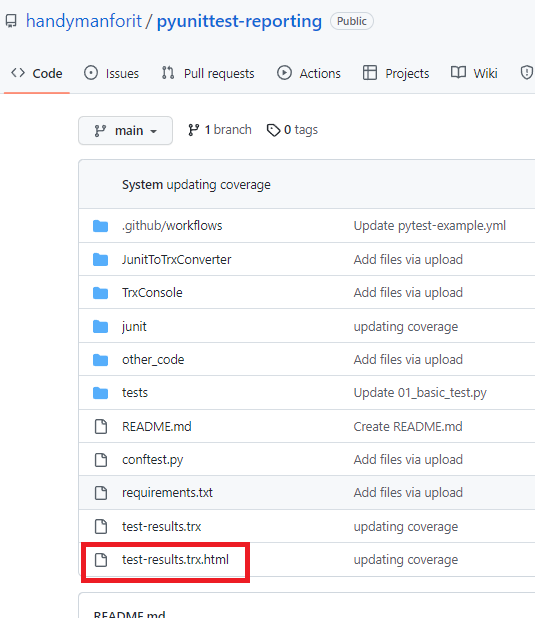The image size is (535, 618).
Task: Open the JunitToTrxConverter folder
Action: pos(177,260)
